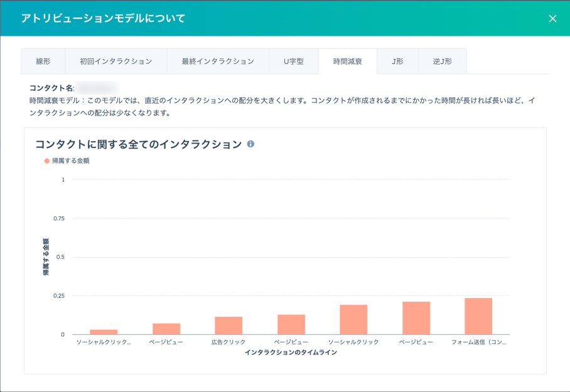Select the 時間減衰 tab
The width and height of the screenshot is (570, 392).
pyautogui.click(x=347, y=61)
